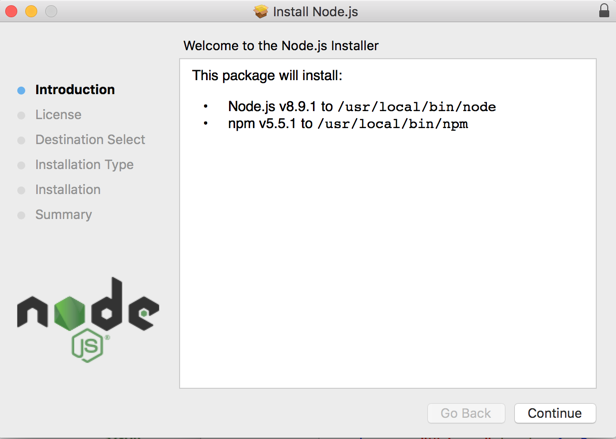Screen dimensions: 616x439
Task: Click the Install Node.js window title text
Action: (316, 12)
